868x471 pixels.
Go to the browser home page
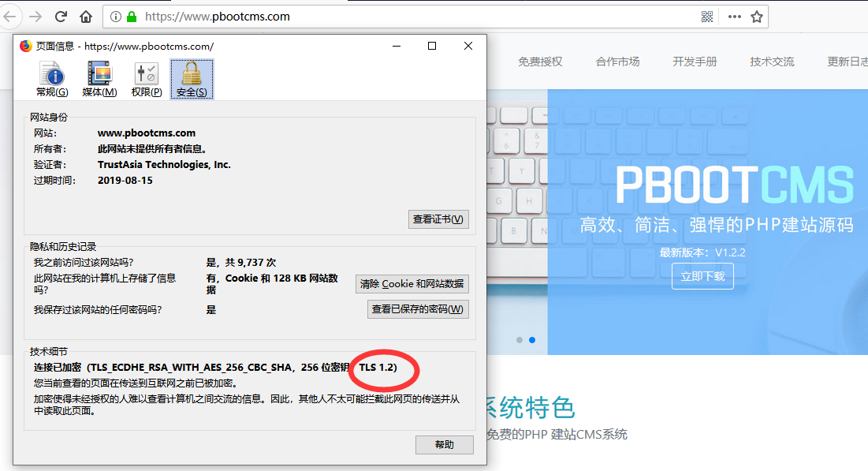pyautogui.click(x=86, y=17)
